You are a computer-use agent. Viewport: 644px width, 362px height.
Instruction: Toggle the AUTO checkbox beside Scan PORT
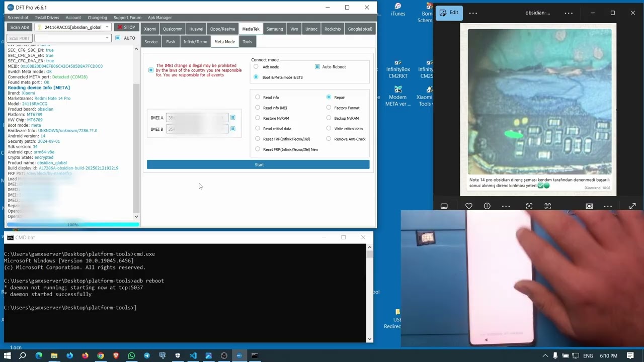[118, 38]
